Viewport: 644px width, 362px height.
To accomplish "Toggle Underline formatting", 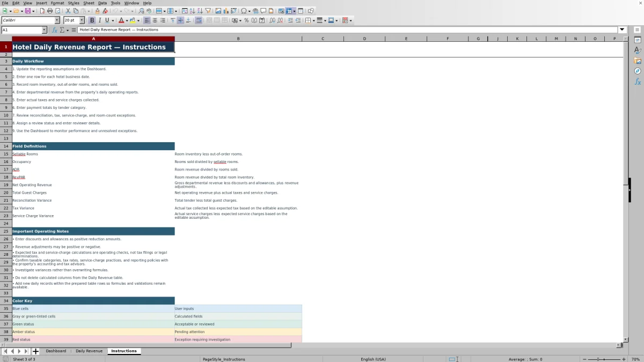I will pos(107,20).
